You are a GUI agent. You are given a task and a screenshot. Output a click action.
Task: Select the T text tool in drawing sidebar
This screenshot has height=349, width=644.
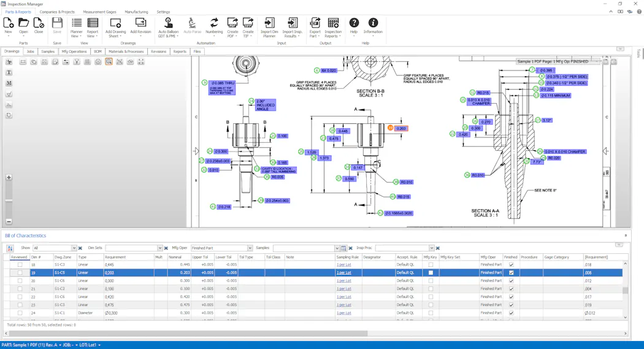click(x=9, y=72)
